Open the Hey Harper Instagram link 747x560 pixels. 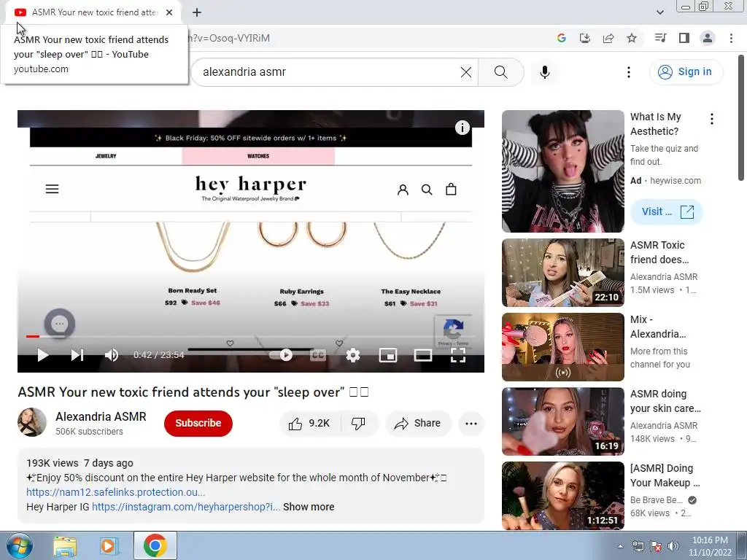pos(186,507)
